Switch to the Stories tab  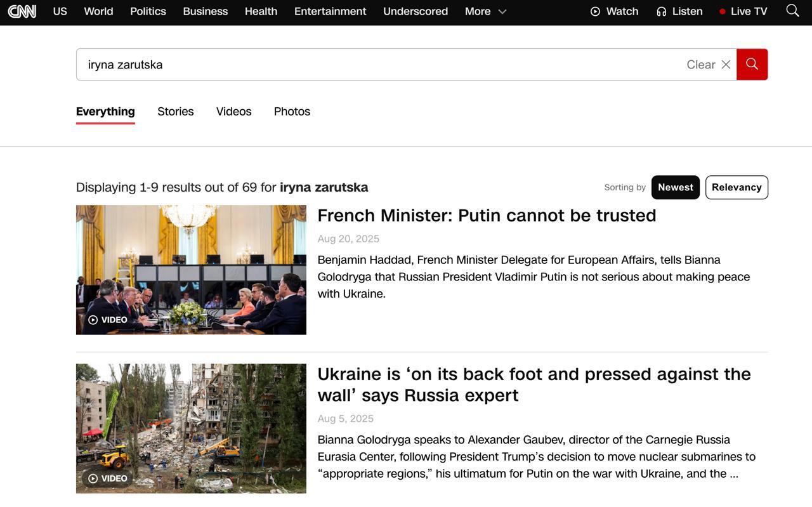point(175,112)
